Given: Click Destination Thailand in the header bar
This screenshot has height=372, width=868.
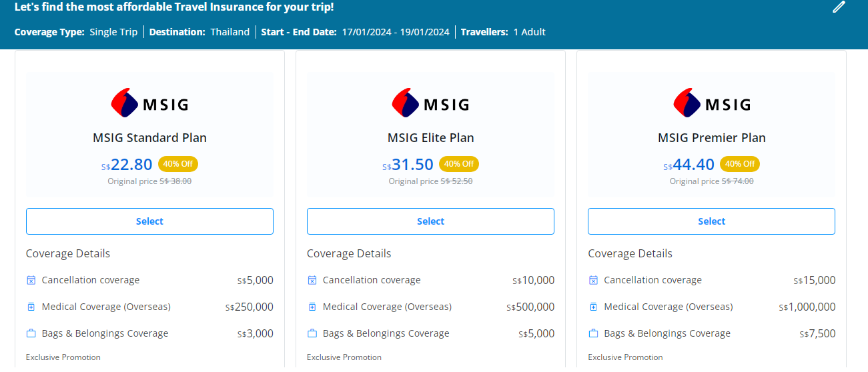Looking at the screenshot, I should (230, 32).
